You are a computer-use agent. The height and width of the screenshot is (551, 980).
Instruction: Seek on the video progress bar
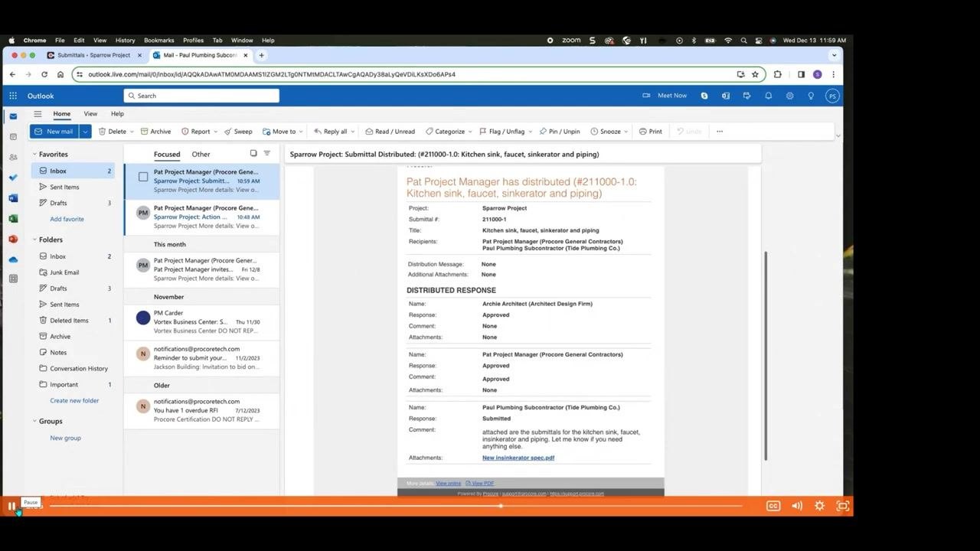[x=396, y=506]
